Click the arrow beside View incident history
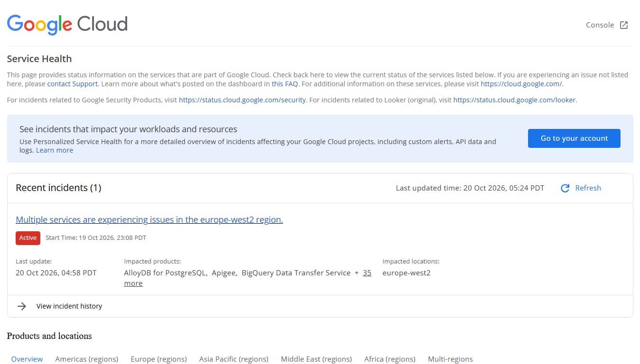The image size is (640, 364). tap(22, 306)
